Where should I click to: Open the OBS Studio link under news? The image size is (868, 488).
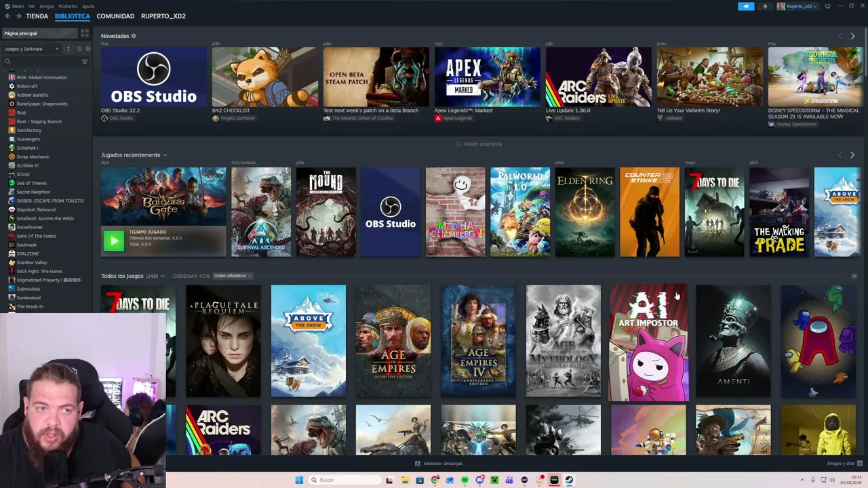point(117,118)
